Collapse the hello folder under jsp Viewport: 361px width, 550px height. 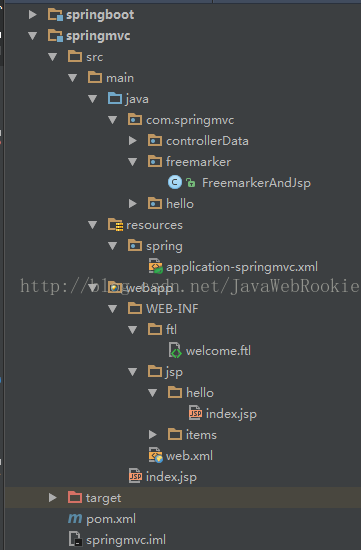click(x=153, y=393)
